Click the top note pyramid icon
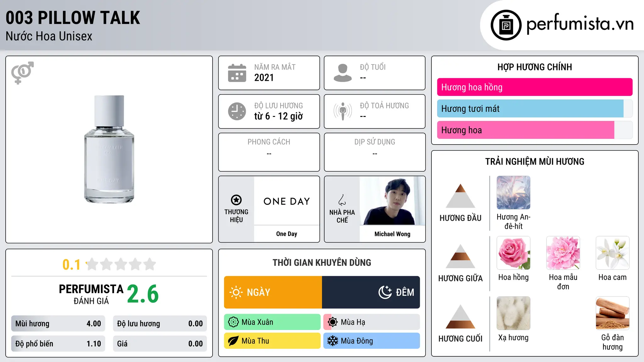644x362 pixels. click(x=460, y=196)
